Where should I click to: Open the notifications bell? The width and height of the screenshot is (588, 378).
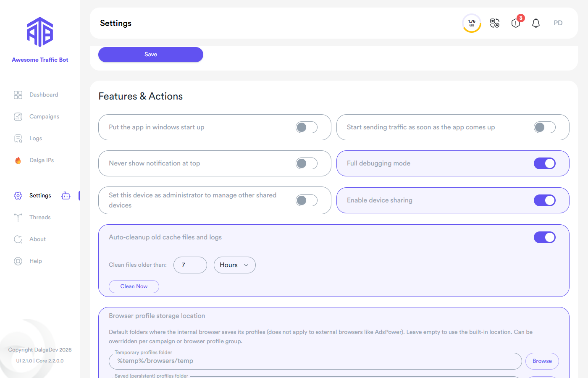click(536, 23)
